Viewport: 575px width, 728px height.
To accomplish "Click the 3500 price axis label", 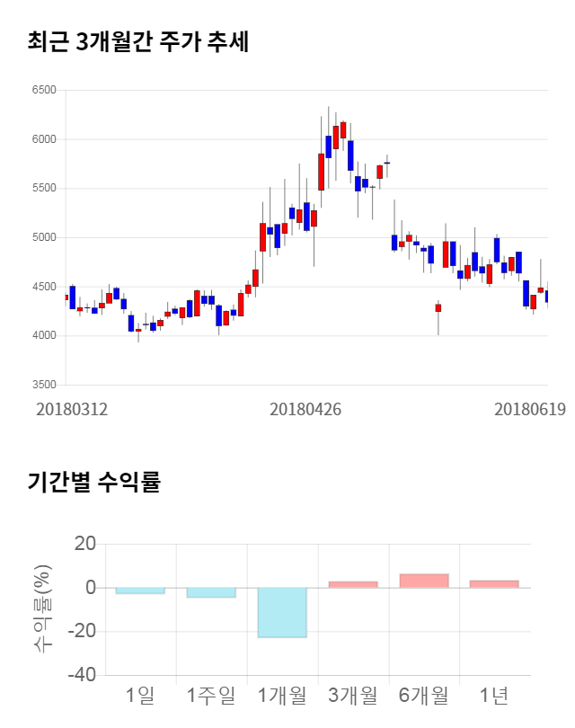I will pos(43,386).
